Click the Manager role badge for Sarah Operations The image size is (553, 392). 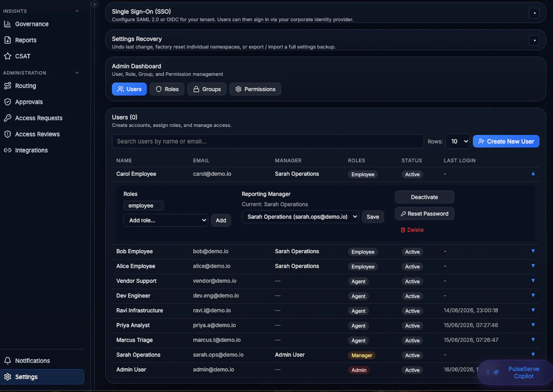click(362, 355)
